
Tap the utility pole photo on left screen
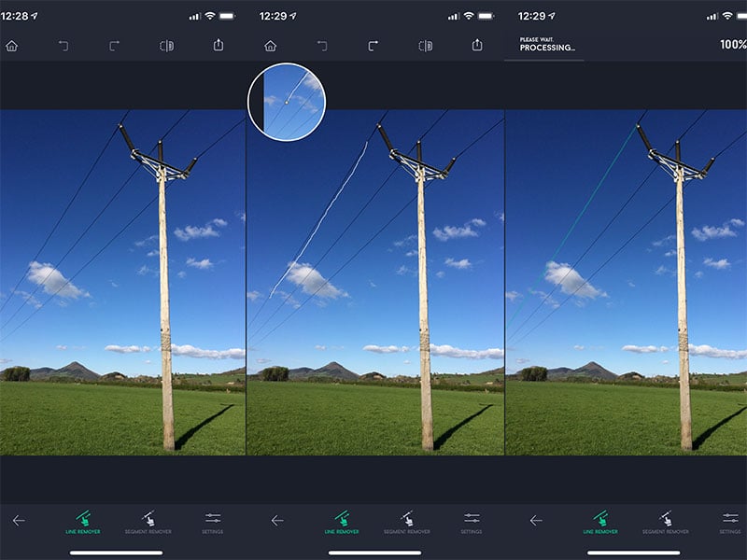click(122, 283)
